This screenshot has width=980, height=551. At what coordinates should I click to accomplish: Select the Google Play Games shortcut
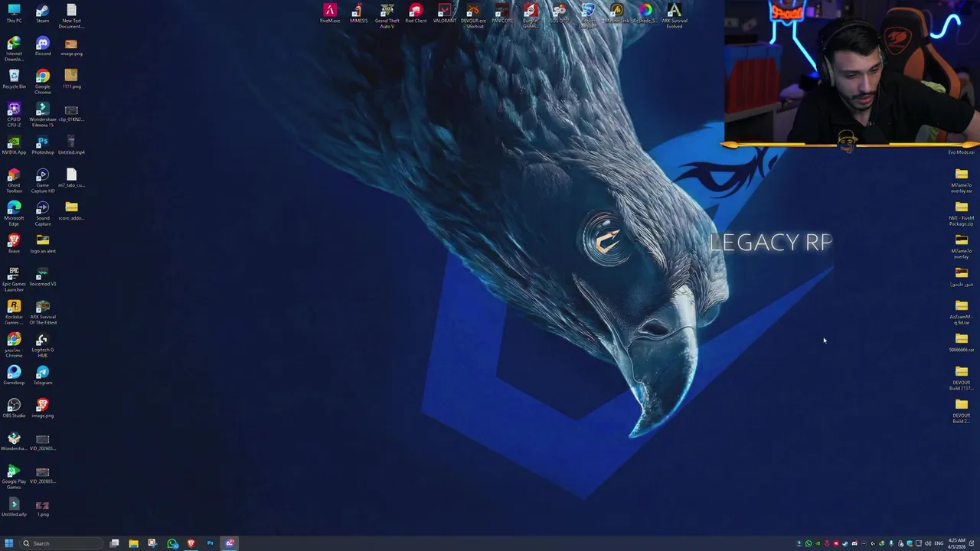tap(14, 477)
